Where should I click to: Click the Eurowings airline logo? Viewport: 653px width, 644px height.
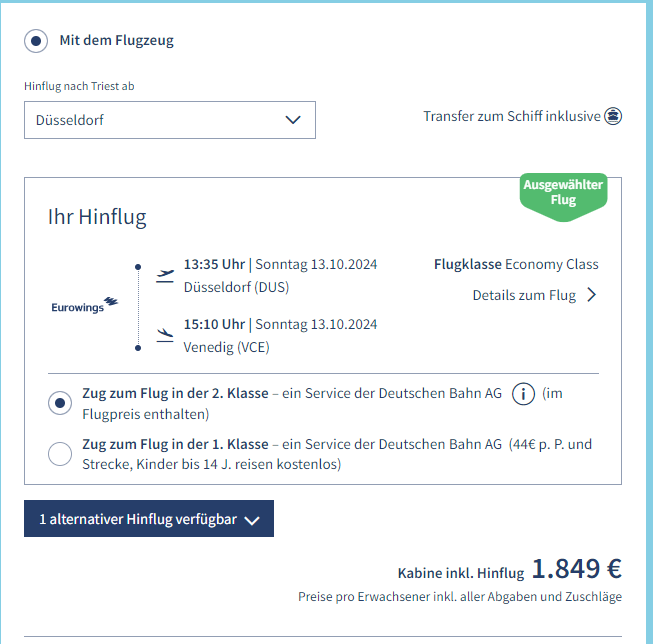click(84, 306)
